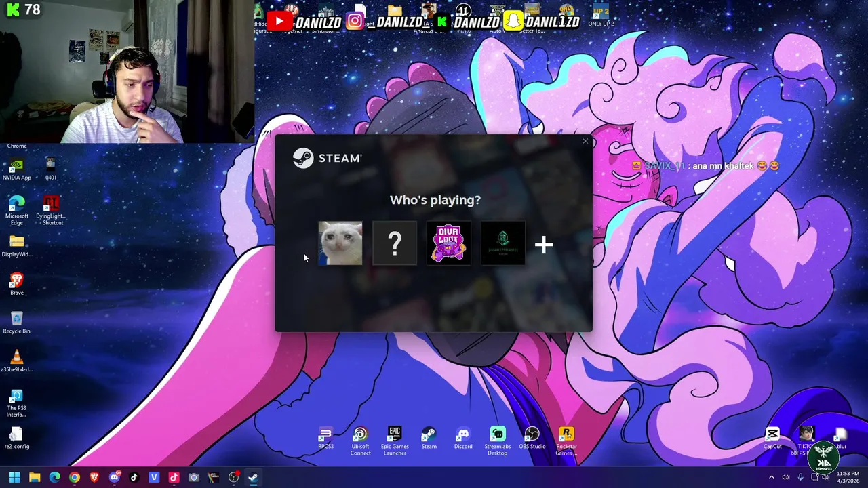The image size is (868, 488).
Task: Open Brave from the taskbar
Action: click(94, 477)
